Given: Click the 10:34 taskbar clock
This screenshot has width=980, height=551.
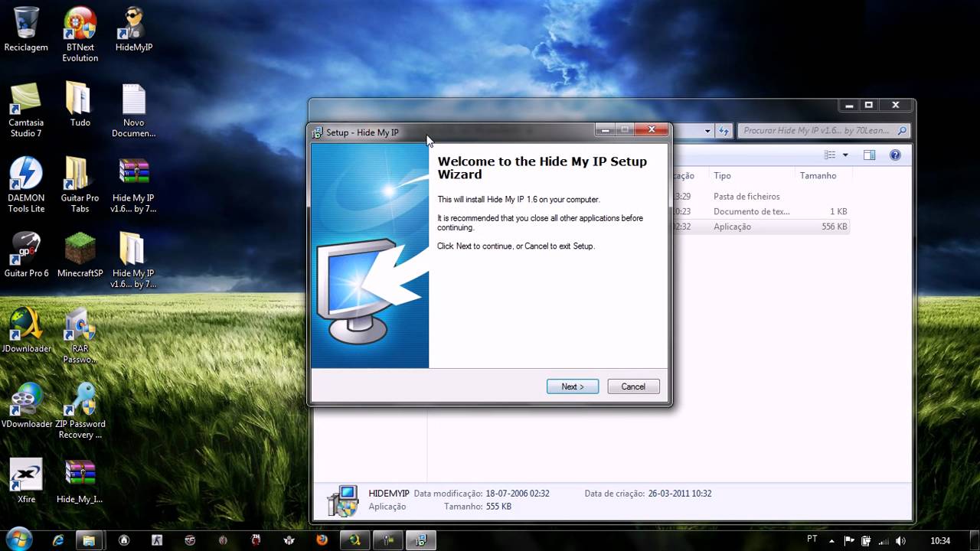Looking at the screenshot, I should point(940,540).
